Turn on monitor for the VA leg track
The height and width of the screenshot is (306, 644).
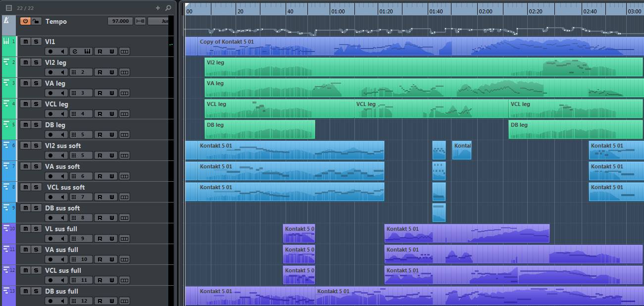[x=62, y=93]
